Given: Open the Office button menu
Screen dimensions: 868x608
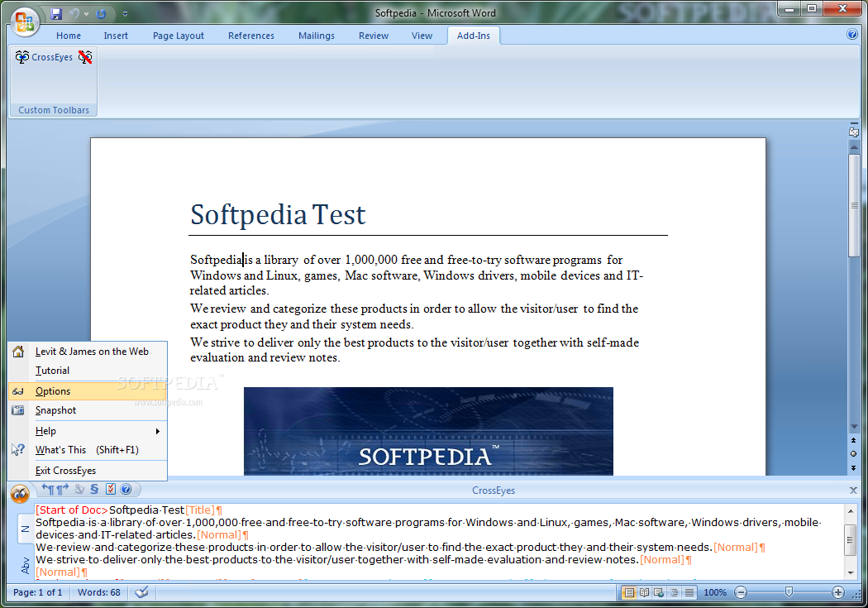Looking at the screenshot, I should pos(24,22).
